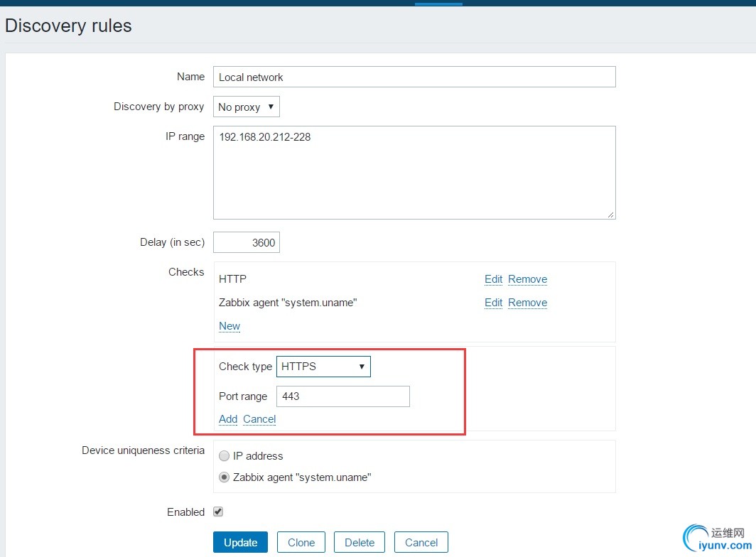Click the Name field containing Local network
This screenshot has height=557, width=756.
pyautogui.click(x=414, y=77)
